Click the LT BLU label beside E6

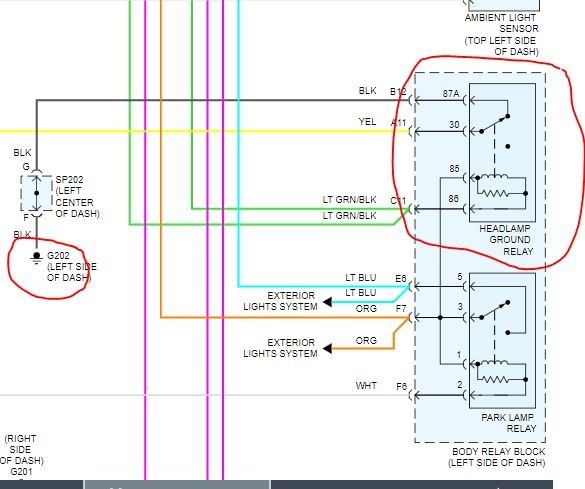[x=360, y=278]
